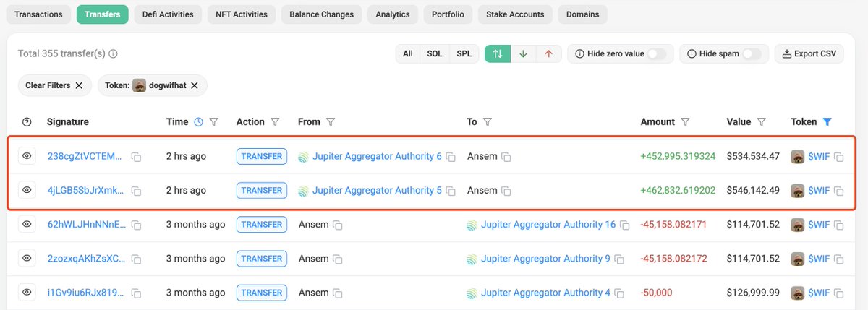The height and width of the screenshot is (310, 868).
Task: Toggle Hide zero value switch
Action: [656, 53]
